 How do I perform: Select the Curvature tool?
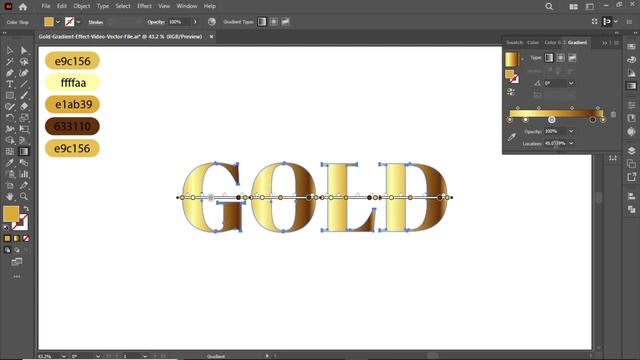pos(24,73)
